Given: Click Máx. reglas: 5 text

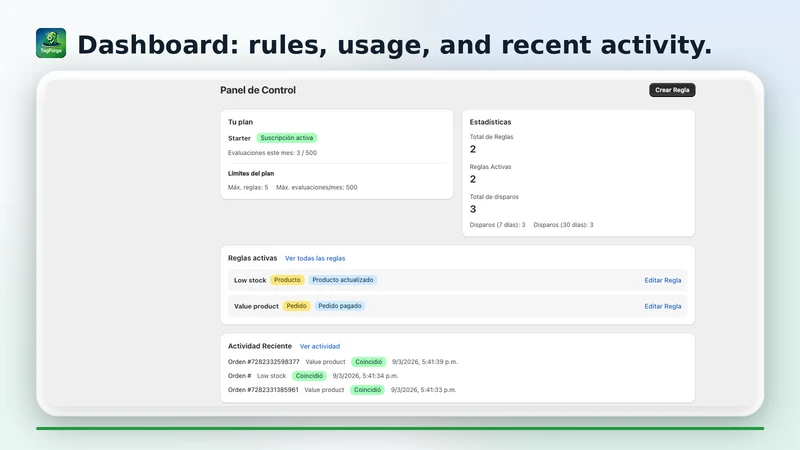Looking at the screenshot, I should pyautogui.click(x=248, y=187).
